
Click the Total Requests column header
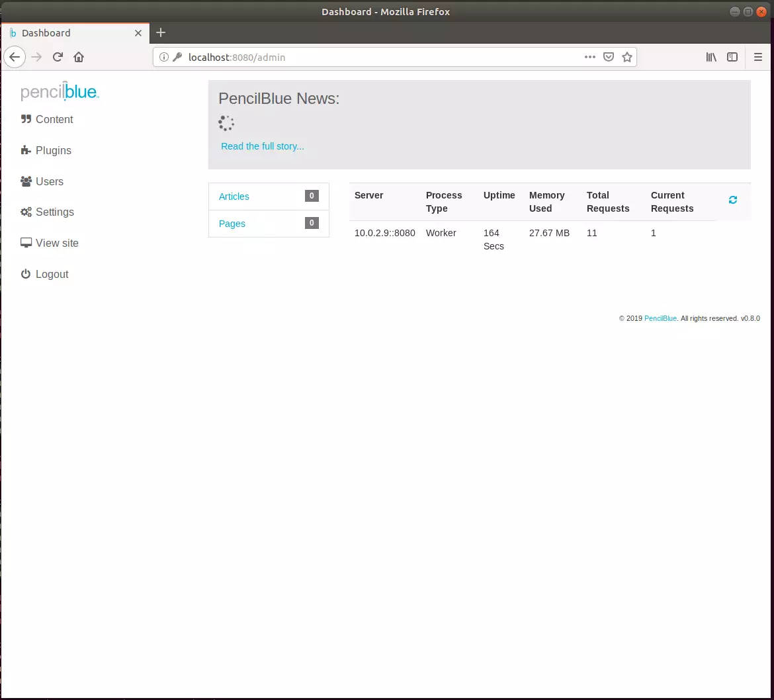(x=608, y=202)
